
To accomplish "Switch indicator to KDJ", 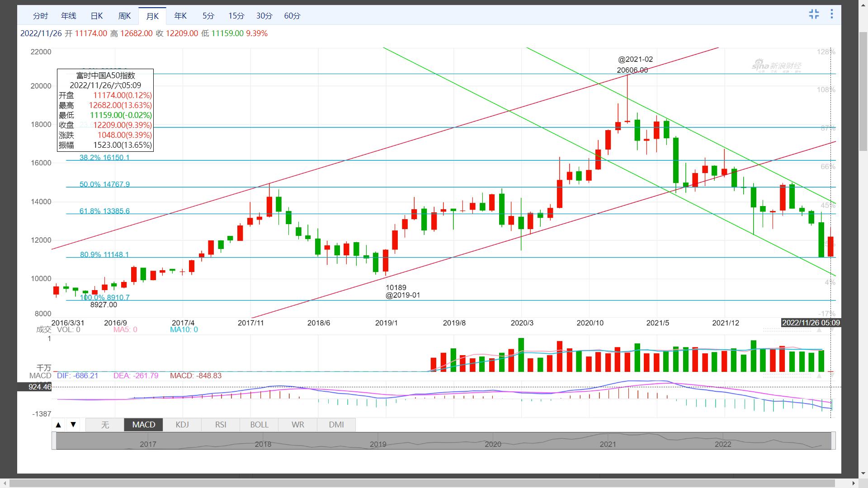I will [182, 425].
